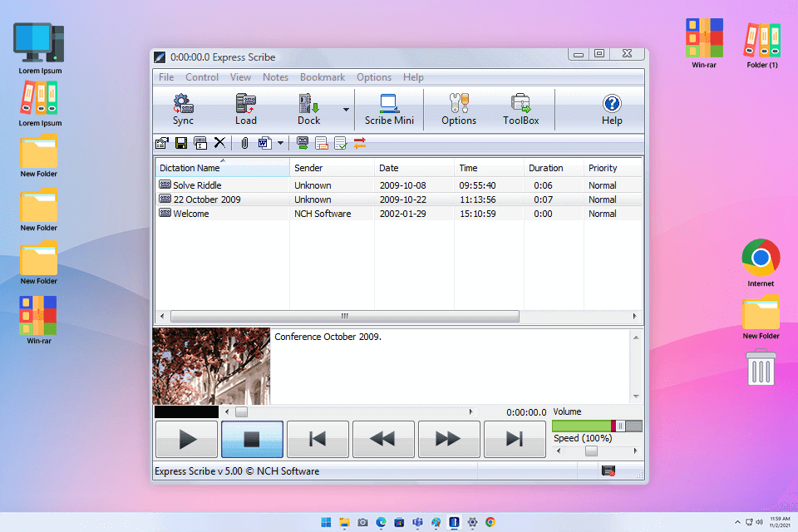This screenshot has height=532, width=798.
Task: Click the dictation properties icon
Action: tap(162, 143)
